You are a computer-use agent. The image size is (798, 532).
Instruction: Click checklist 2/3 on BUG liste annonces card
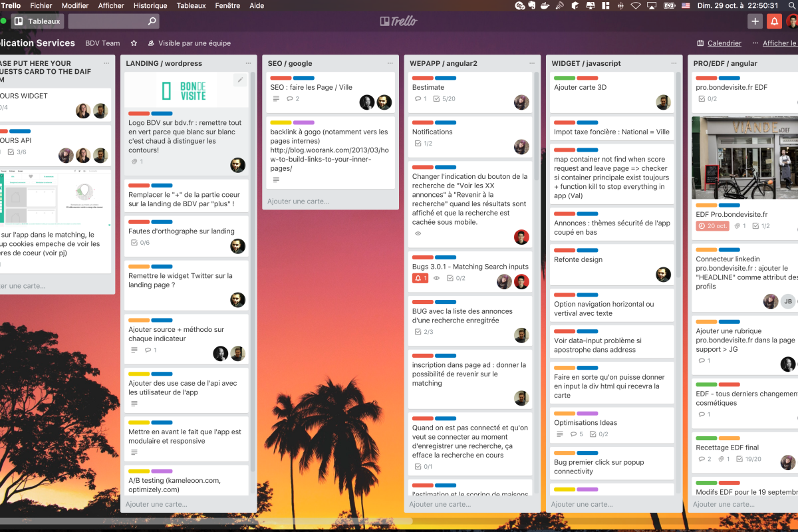424,332
